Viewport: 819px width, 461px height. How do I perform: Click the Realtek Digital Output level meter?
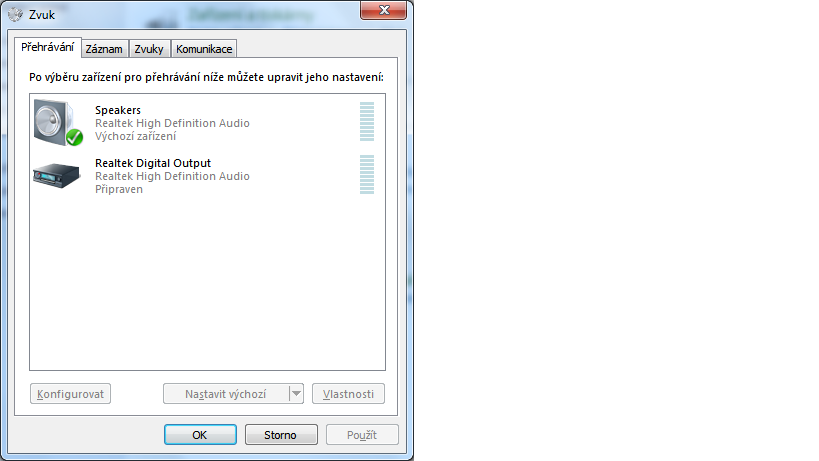click(367, 174)
